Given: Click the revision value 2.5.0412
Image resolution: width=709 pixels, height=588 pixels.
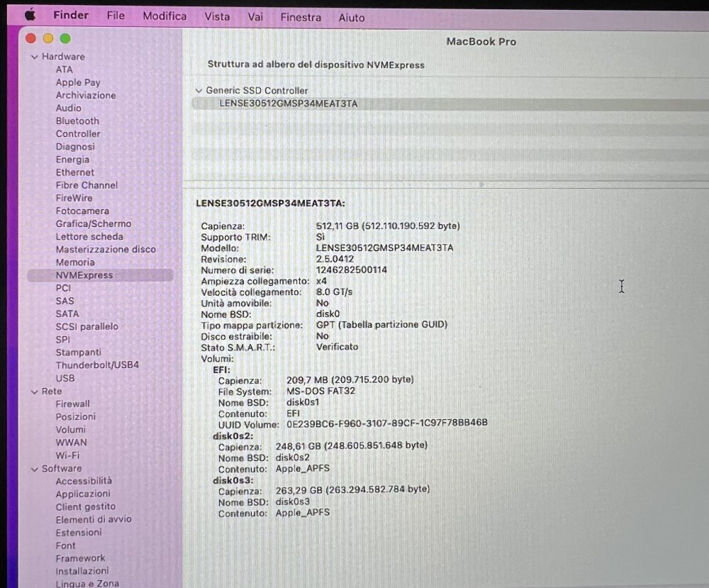Looking at the screenshot, I should pos(335,259).
